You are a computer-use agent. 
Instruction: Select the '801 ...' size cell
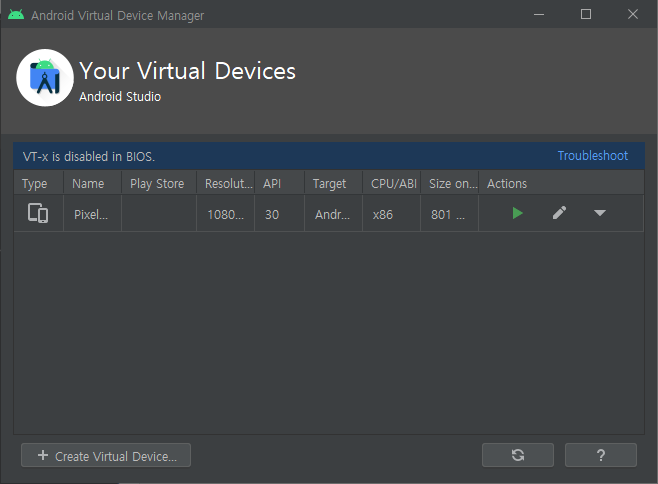(x=449, y=214)
